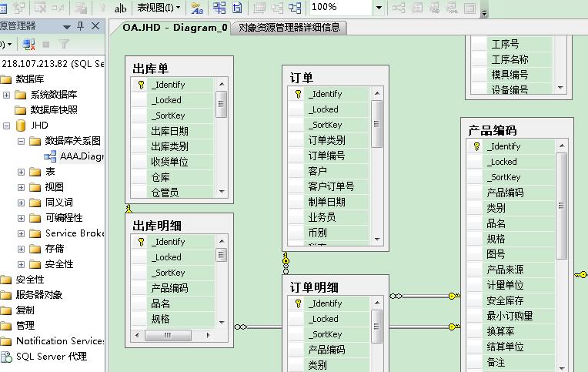Select 服务器对象 in the tree
This screenshot has height=372, width=588.
coord(39,295)
